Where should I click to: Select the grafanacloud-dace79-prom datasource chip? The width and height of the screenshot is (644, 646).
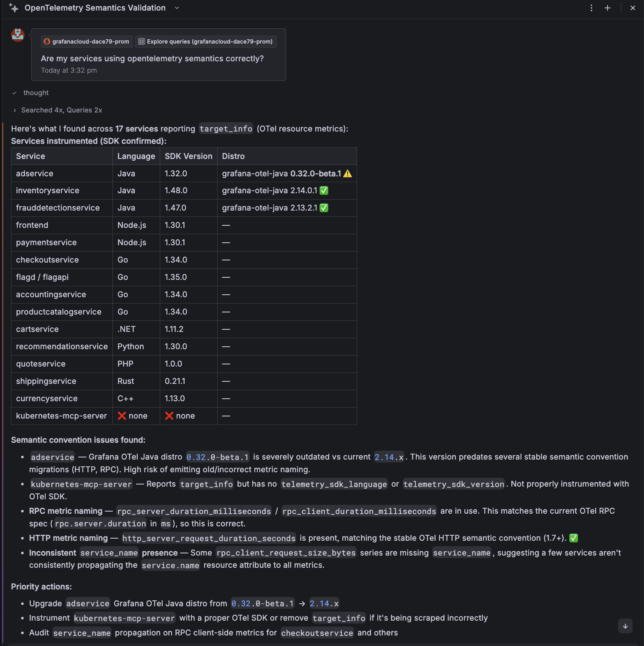87,41
